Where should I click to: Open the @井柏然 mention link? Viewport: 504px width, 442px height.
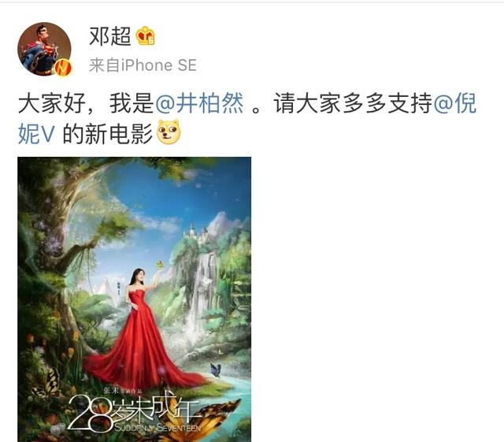(x=199, y=103)
